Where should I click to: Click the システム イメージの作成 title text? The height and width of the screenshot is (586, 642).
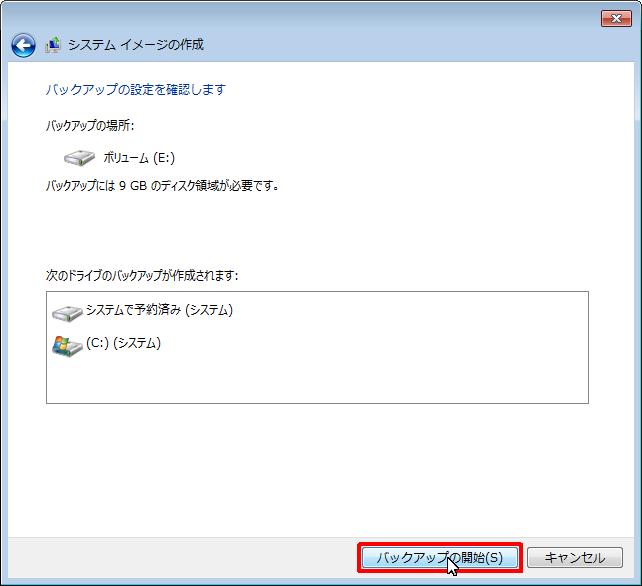[x=136, y=45]
